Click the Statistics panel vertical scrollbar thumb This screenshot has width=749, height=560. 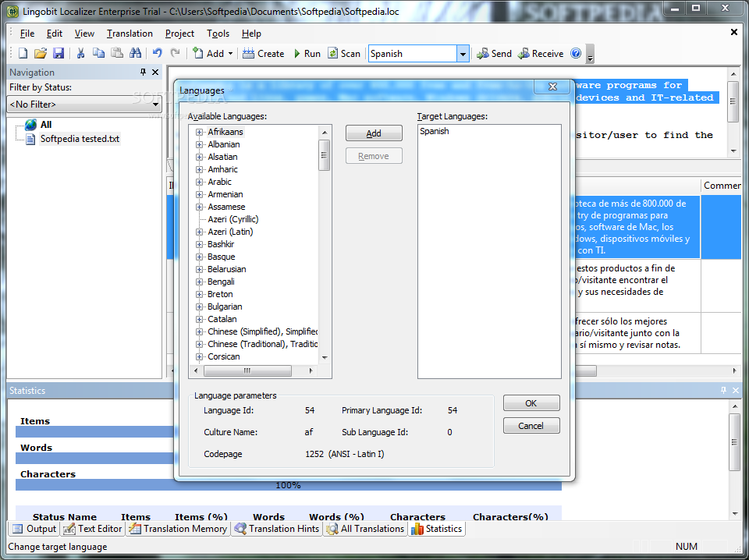pos(734,442)
